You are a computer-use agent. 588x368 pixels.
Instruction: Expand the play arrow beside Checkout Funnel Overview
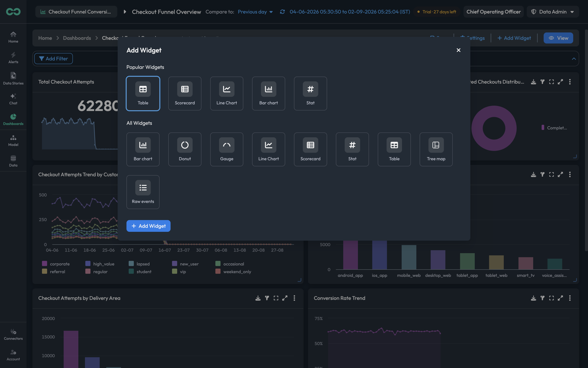[125, 12]
